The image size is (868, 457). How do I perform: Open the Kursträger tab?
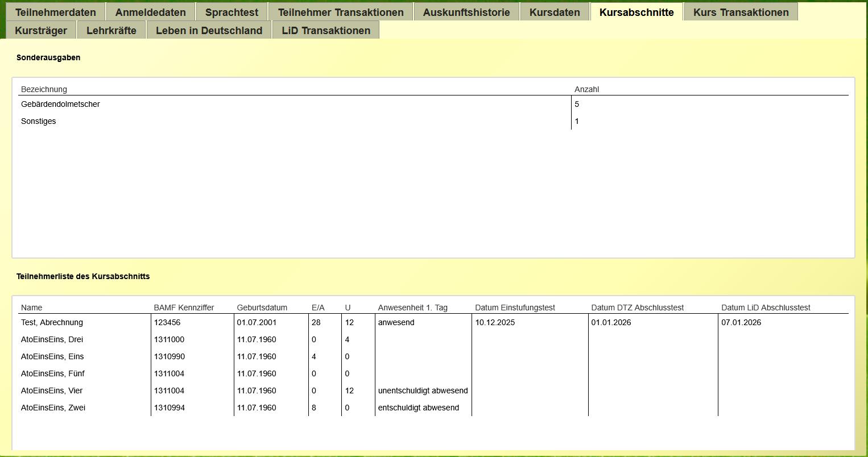[x=41, y=30]
